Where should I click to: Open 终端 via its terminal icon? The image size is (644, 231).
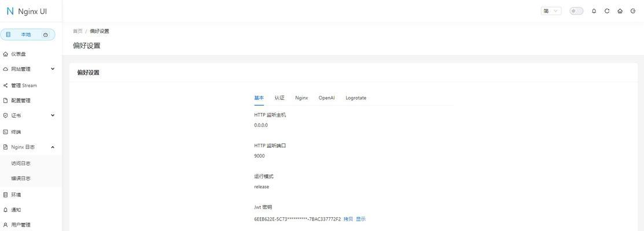coord(5,132)
